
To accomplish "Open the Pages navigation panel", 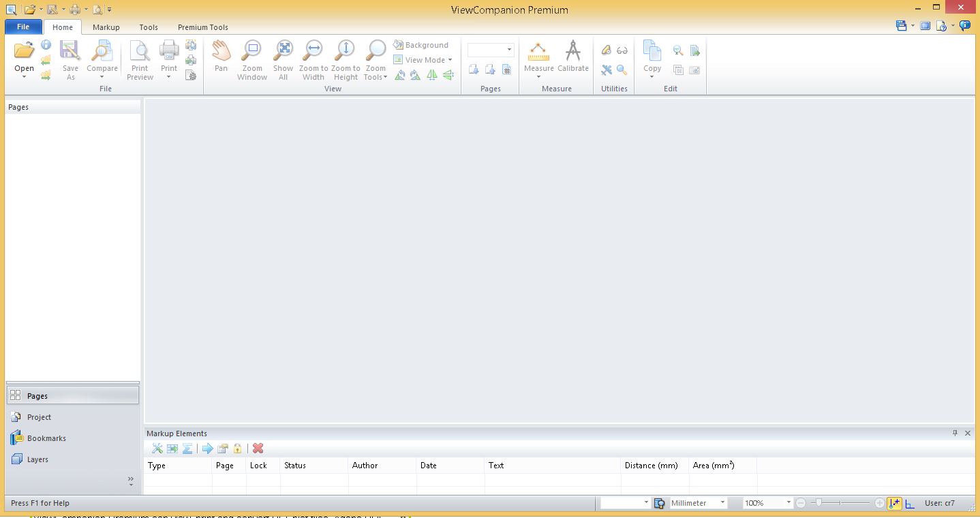I will (x=72, y=395).
